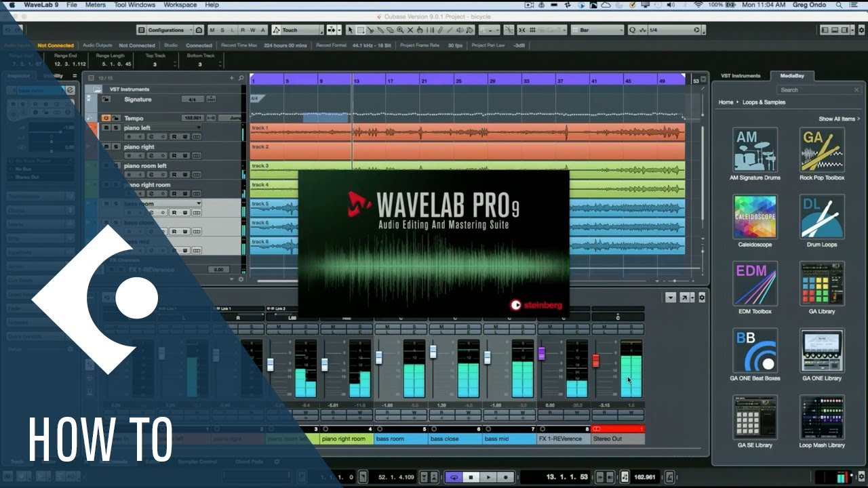Viewport: 868px width, 488px height.
Task: Click Show All Items link
Action: (838, 119)
